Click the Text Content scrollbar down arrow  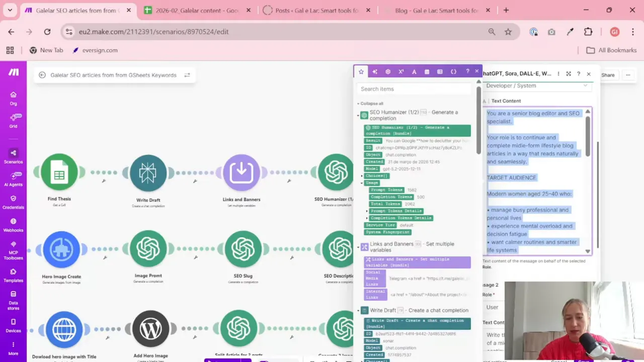[588, 251]
